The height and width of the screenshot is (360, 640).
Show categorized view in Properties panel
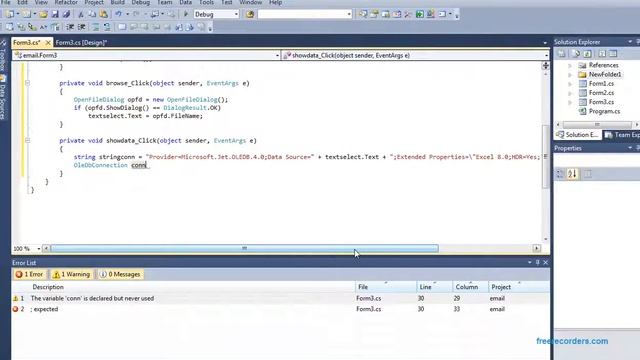pyautogui.click(x=560, y=174)
